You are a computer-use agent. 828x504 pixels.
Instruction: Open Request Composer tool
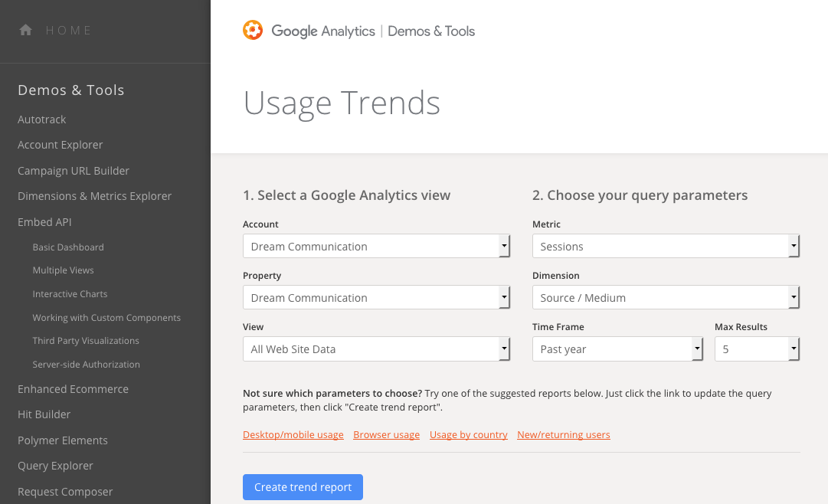65,491
